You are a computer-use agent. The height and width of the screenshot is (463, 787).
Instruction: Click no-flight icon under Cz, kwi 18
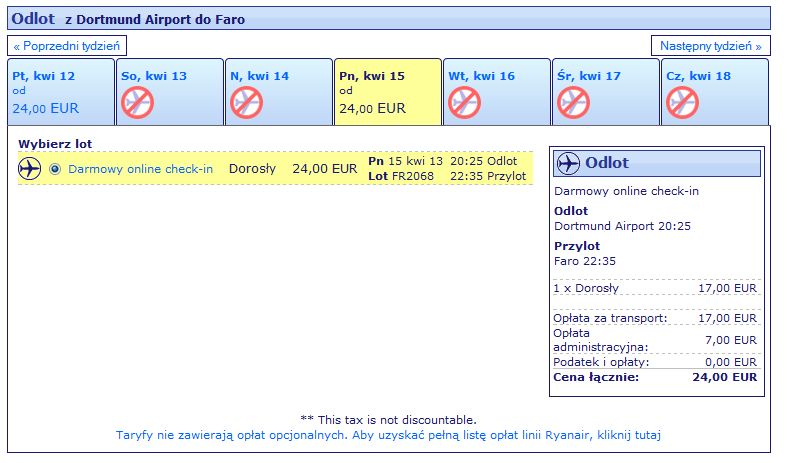(x=682, y=102)
